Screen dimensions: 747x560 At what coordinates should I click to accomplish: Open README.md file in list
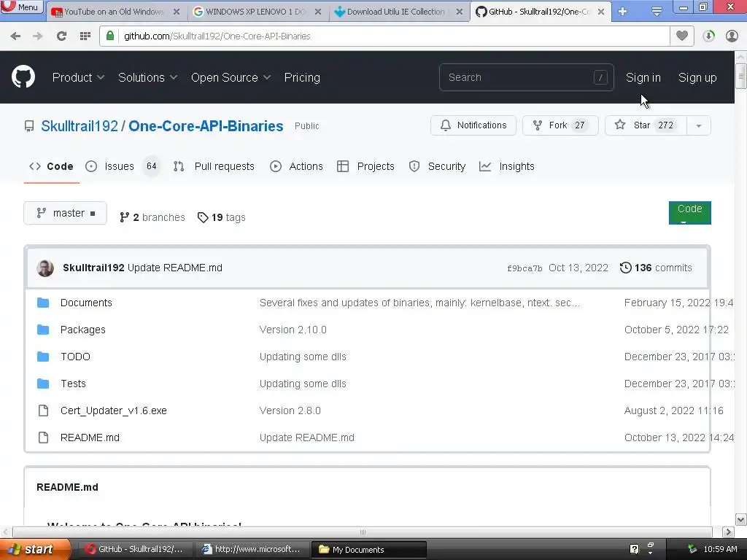tap(90, 437)
